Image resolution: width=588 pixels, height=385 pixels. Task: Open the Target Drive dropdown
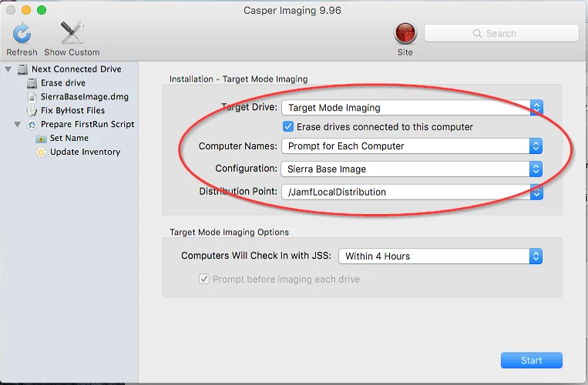tap(412, 108)
